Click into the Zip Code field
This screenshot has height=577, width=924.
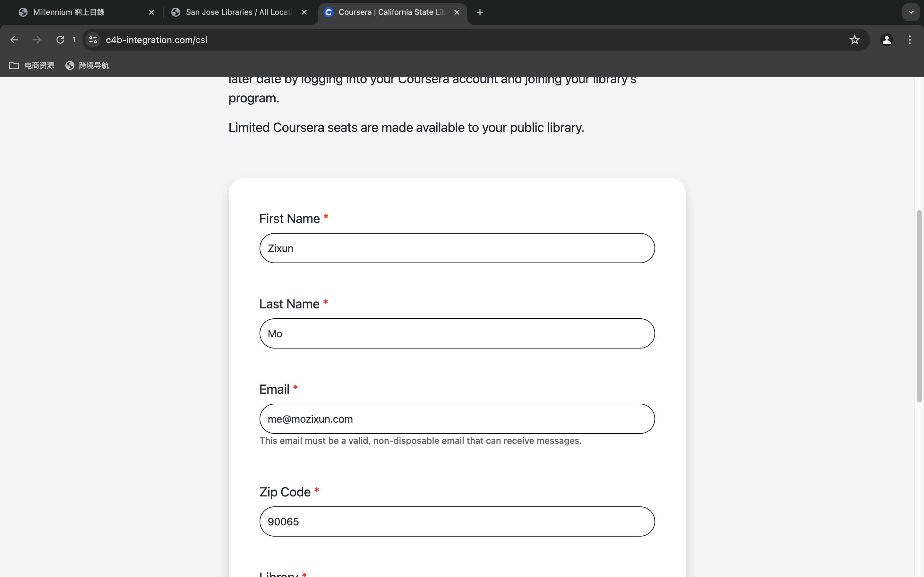click(457, 521)
